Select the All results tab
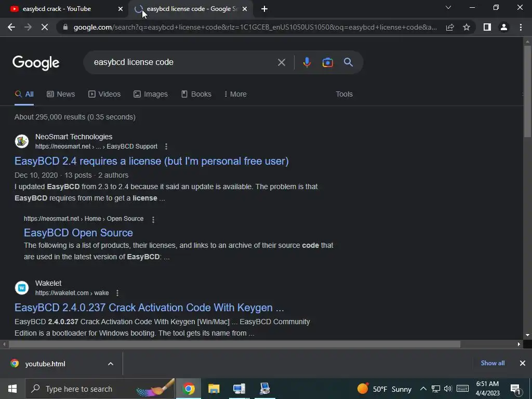Viewport: 532px width, 399px height. [x=24, y=95]
